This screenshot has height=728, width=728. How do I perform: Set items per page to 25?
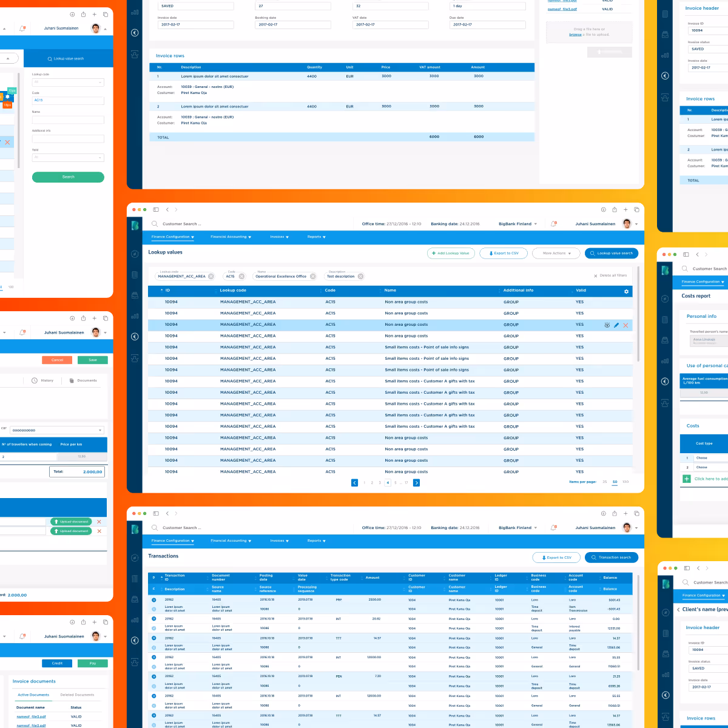[x=604, y=482]
